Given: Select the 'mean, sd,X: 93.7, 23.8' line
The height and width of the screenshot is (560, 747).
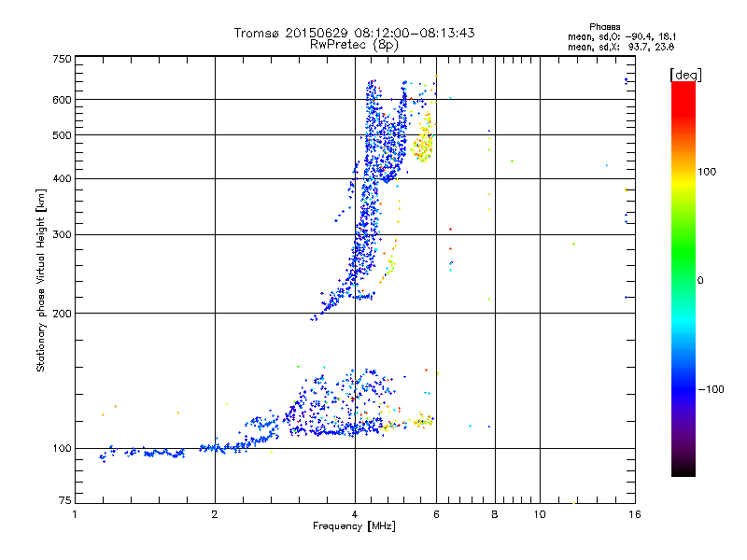Looking at the screenshot, I should tap(621, 47).
